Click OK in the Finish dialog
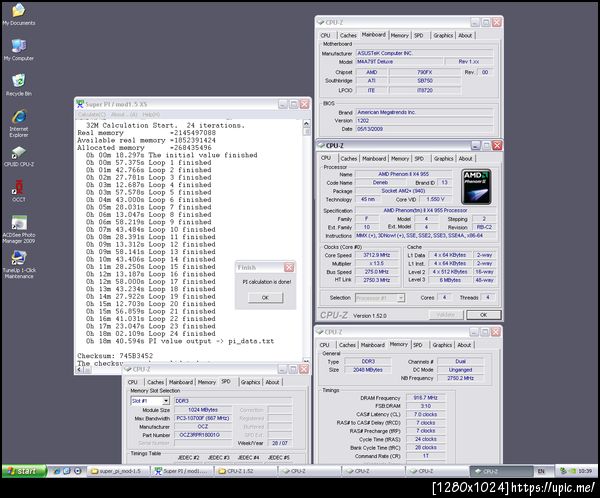Viewport: 600px width, 498px height. (266, 297)
